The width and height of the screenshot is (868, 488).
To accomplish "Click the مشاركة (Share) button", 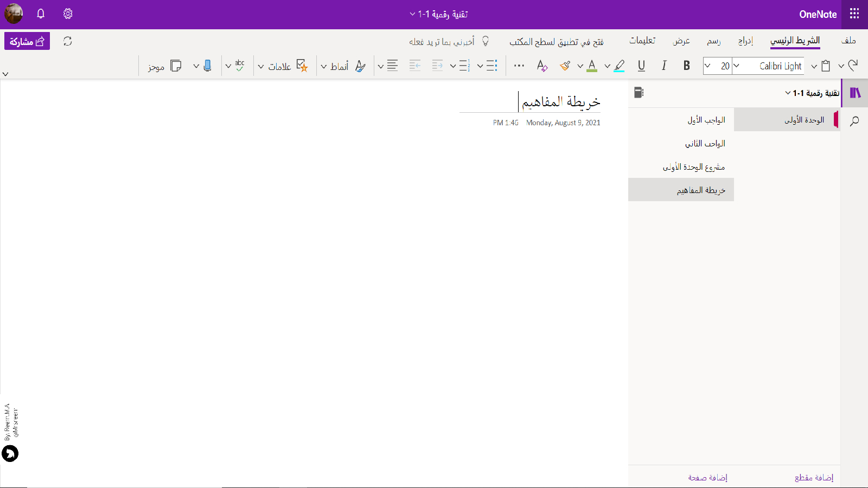I will click(x=27, y=41).
